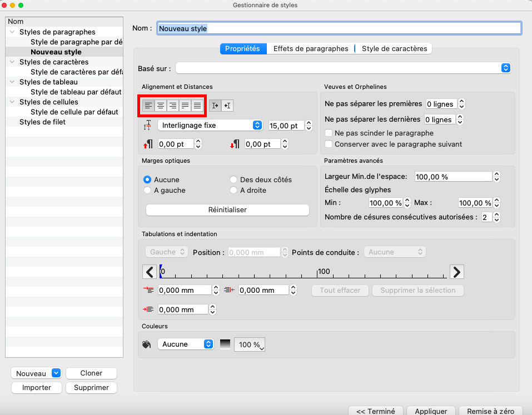This screenshot has width=532, height=415.
Task: Open the 'Basé sur' dropdown
Action: click(343, 68)
